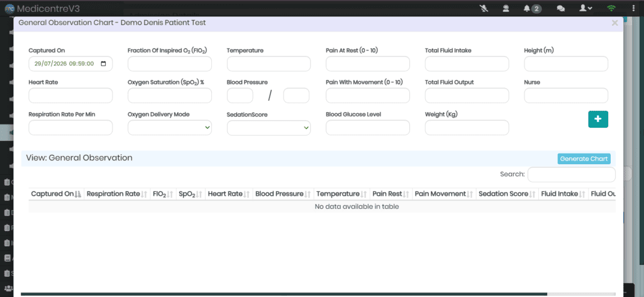Screen dimensions: 644x297
Task: Click the 'View: General Observation' heading
Action: click(79, 158)
